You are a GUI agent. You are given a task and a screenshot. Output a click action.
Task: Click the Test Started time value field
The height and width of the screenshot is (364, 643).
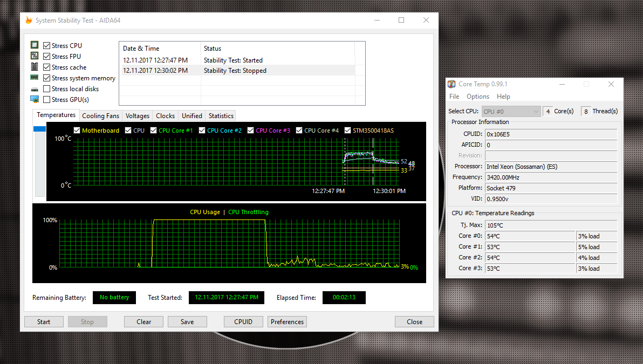coord(227,298)
